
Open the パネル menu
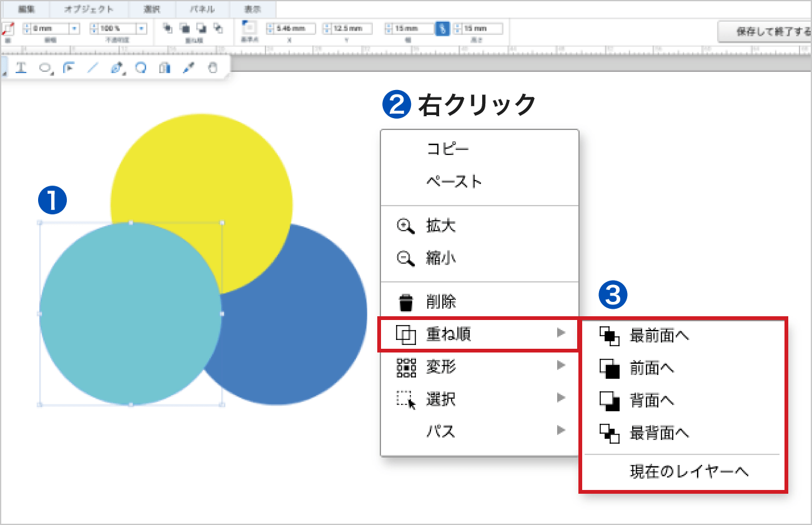click(x=202, y=9)
